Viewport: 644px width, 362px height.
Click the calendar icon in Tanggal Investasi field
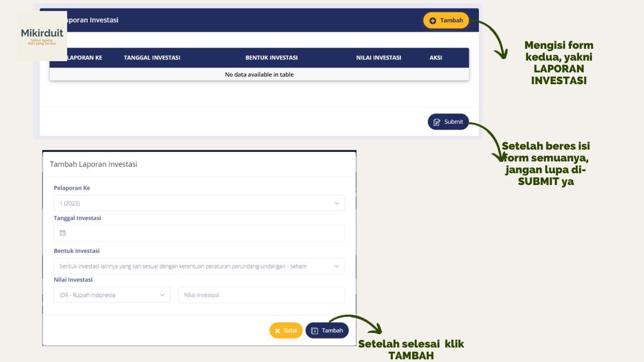[x=63, y=232]
